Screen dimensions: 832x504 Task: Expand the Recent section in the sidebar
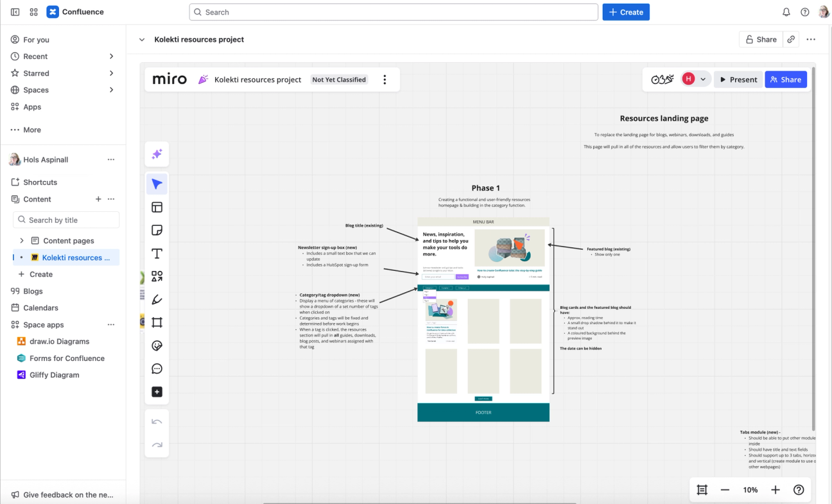(111, 56)
